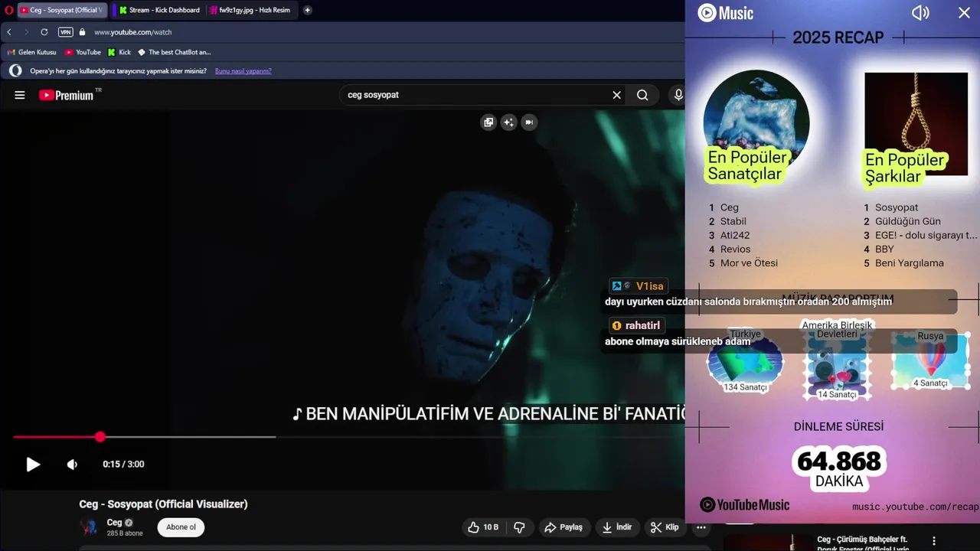Click the Amerika Birleşik Devletleri stamp
Viewport: 980px width, 551px height.
pyautogui.click(x=837, y=360)
